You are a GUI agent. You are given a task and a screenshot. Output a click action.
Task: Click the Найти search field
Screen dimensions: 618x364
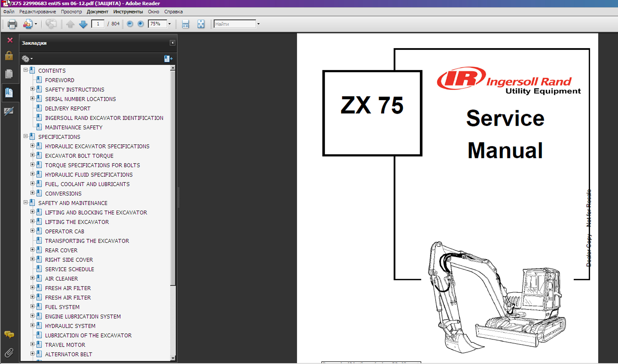(x=235, y=24)
